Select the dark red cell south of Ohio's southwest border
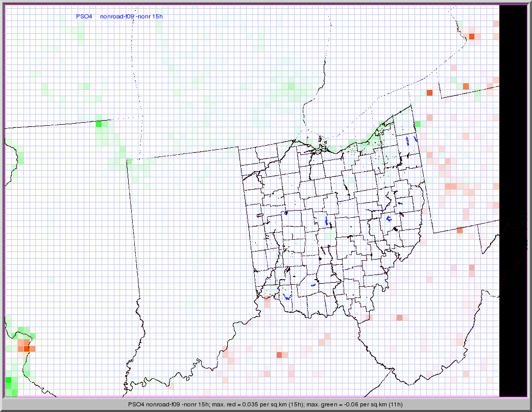This screenshot has width=532, height=412. [279, 355]
